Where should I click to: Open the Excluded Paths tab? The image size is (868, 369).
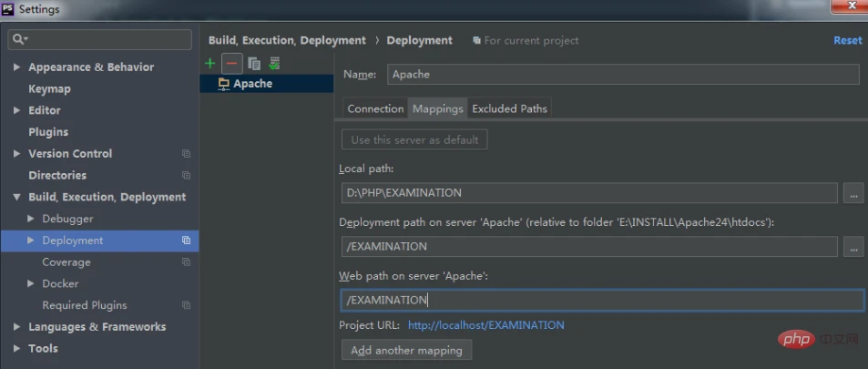tap(509, 108)
